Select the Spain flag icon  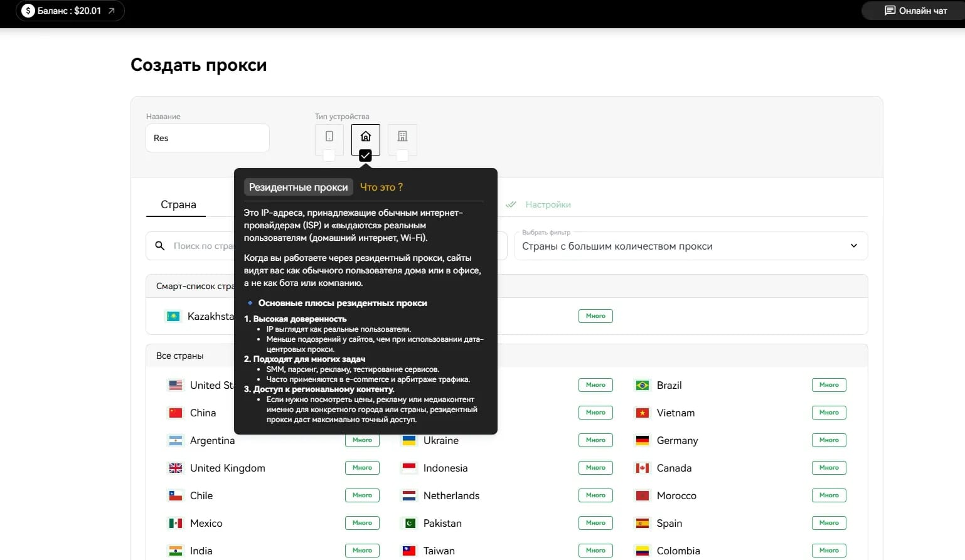click(642, 523)
